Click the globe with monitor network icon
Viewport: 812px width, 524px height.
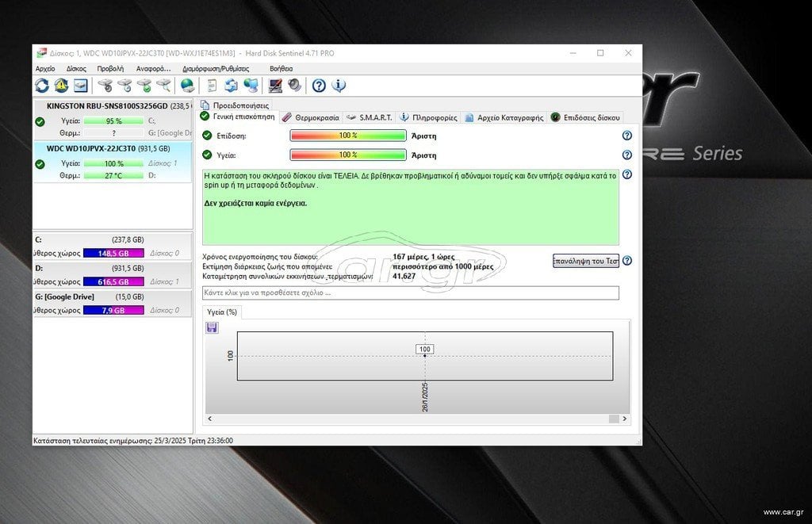(251, 86)
